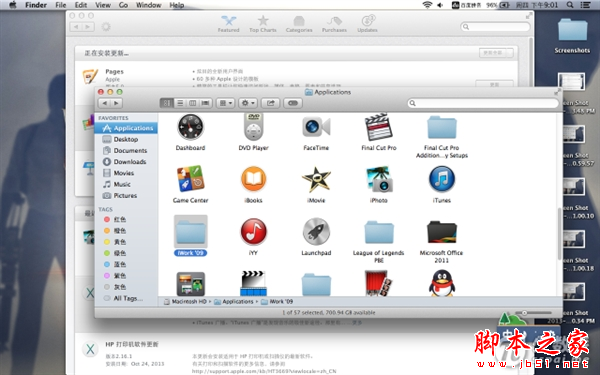Switch Finder to icon view
Screen dimensions: 600x375
point(166,103)
